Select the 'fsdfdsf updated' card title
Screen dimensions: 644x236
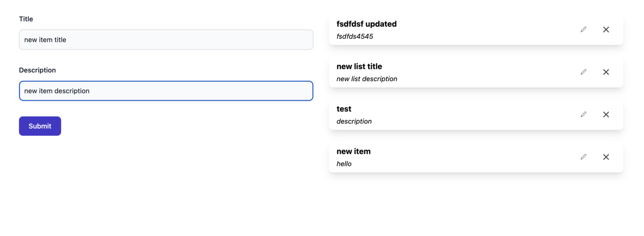(366, 24)
